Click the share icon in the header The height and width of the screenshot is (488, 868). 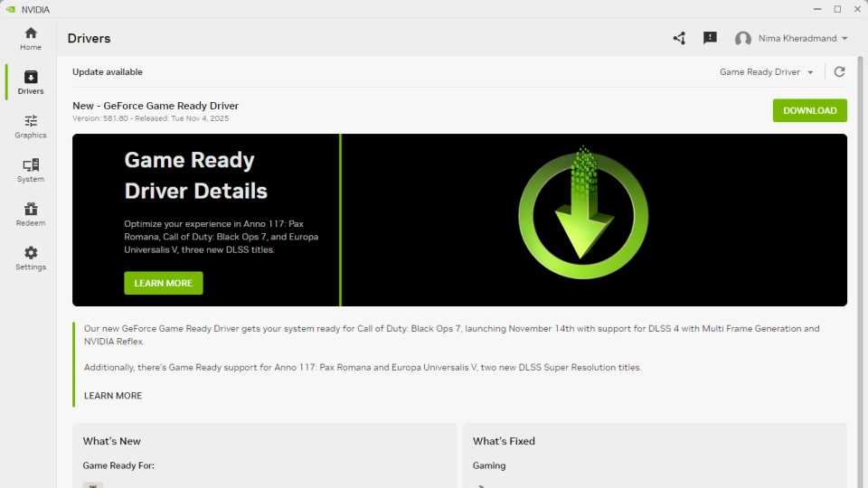679,38
